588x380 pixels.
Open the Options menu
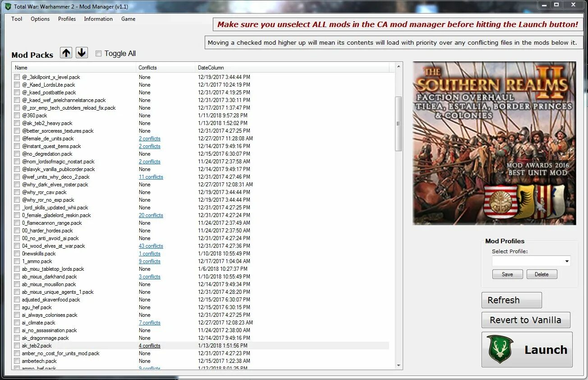pos(40,19)
